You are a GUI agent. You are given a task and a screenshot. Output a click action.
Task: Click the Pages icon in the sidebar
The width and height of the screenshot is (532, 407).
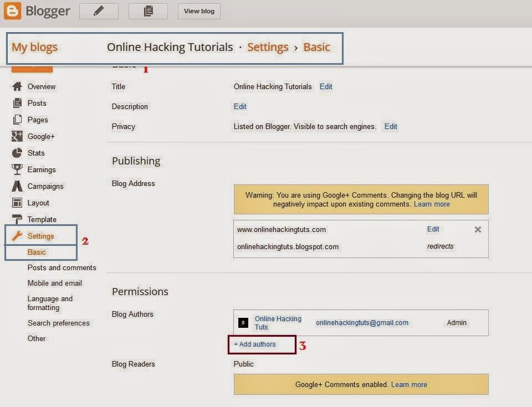17,120
